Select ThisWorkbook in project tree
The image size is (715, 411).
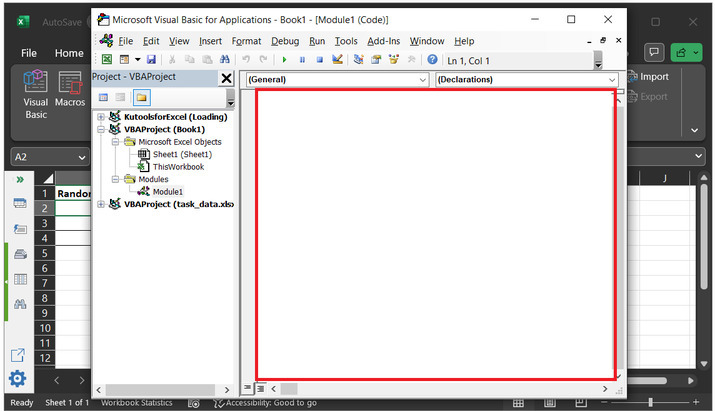click(178, 167)
